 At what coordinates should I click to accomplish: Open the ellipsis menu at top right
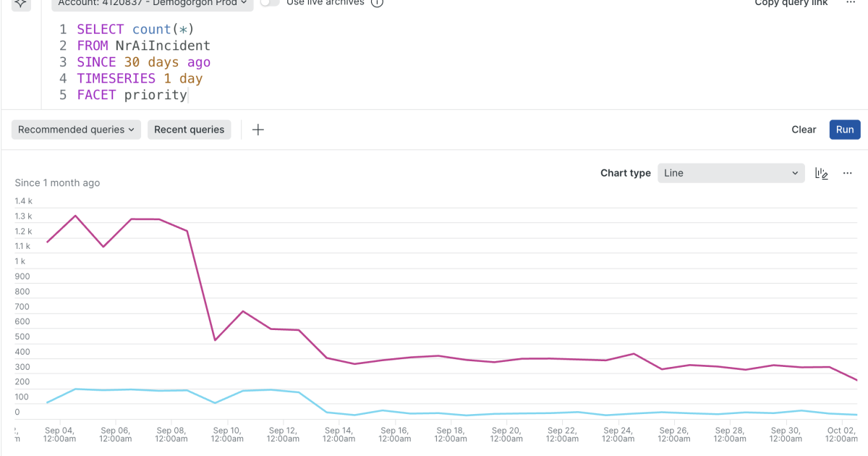coord(850,4)
